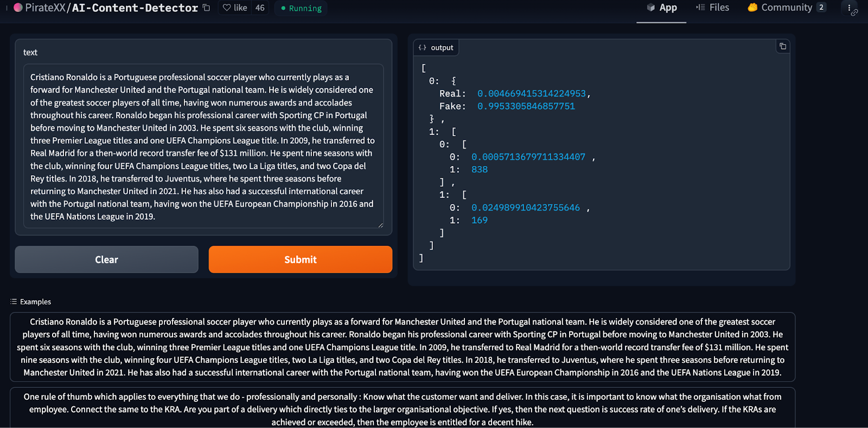Viewport: 868px width, 428px height.
Task: Copy the Space repository name icon
Action: [206, 8]
